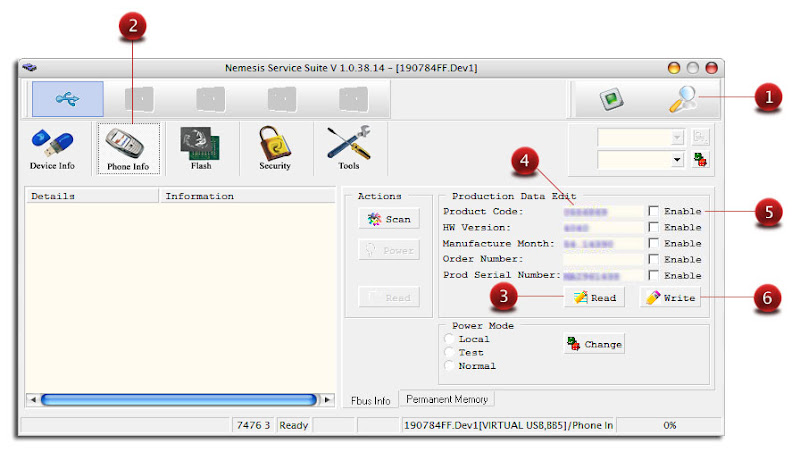Open the Flash section
The image size is (800, 452).
tap(201, 149)
